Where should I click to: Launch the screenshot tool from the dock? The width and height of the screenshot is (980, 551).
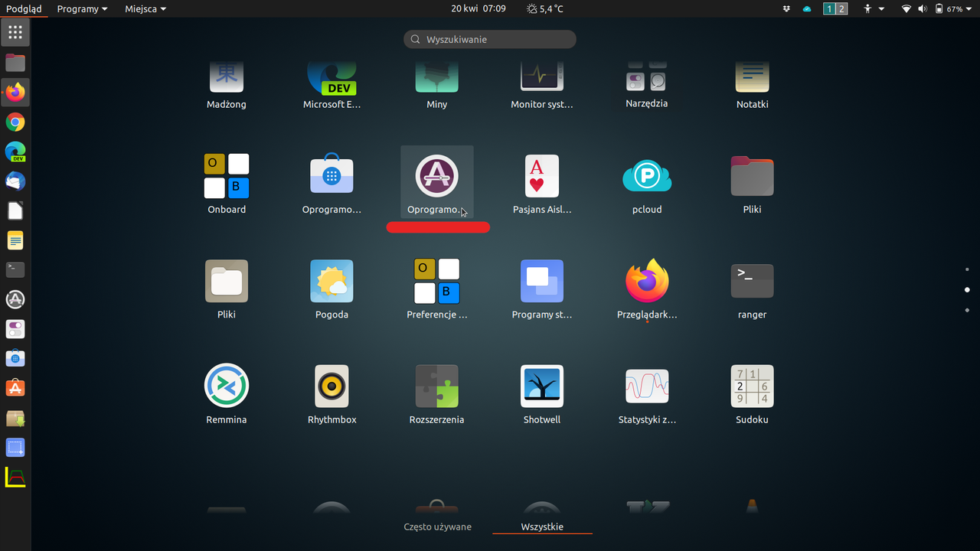(x=15, y=448)
